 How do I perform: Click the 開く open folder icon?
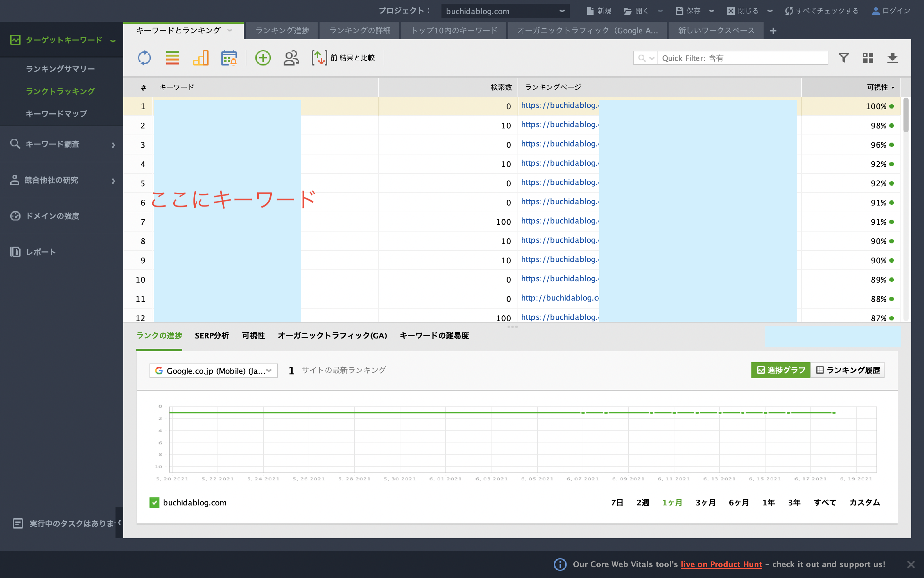(x=628, y=11)
